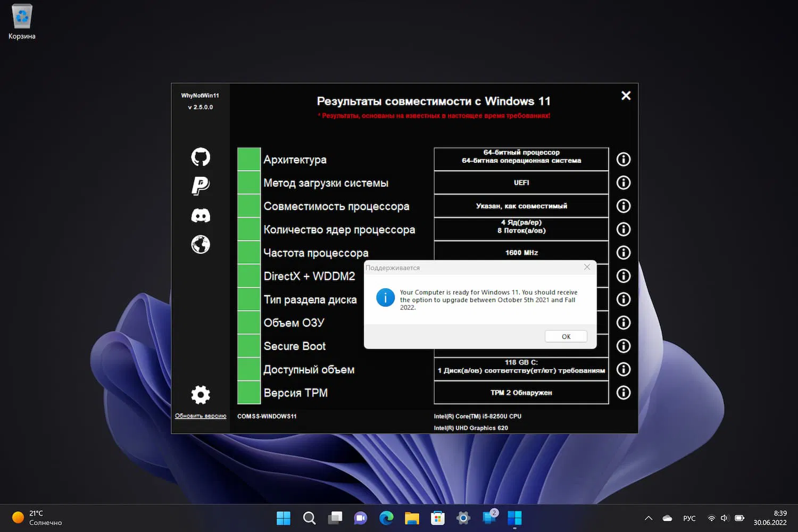Show info for Версия TPM row
This screenshot has height=532, width=798.
(623, 393)
